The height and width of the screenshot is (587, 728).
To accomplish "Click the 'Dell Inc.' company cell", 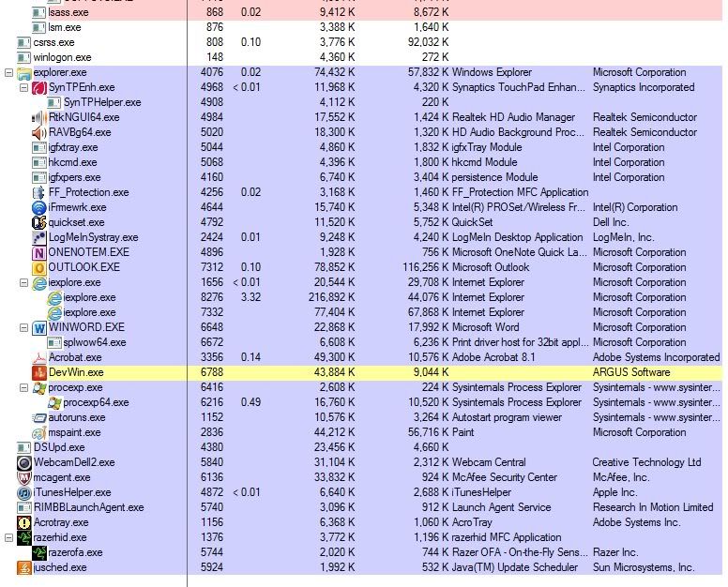I will point(611,222).
